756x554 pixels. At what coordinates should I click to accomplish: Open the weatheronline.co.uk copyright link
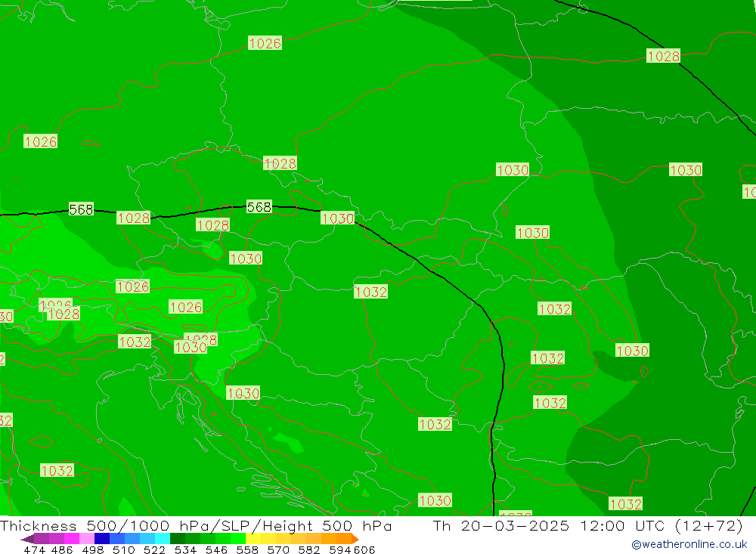click(x=689, y=544)
